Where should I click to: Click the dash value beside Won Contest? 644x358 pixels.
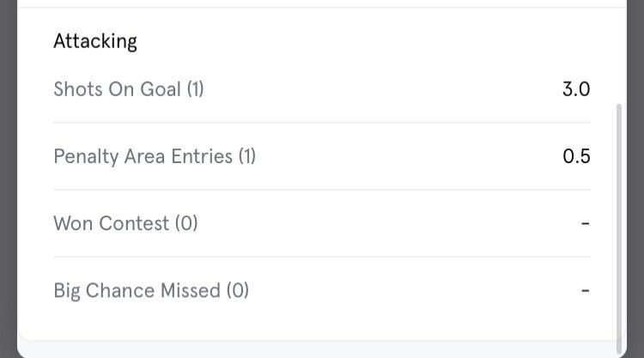[585, 223]
